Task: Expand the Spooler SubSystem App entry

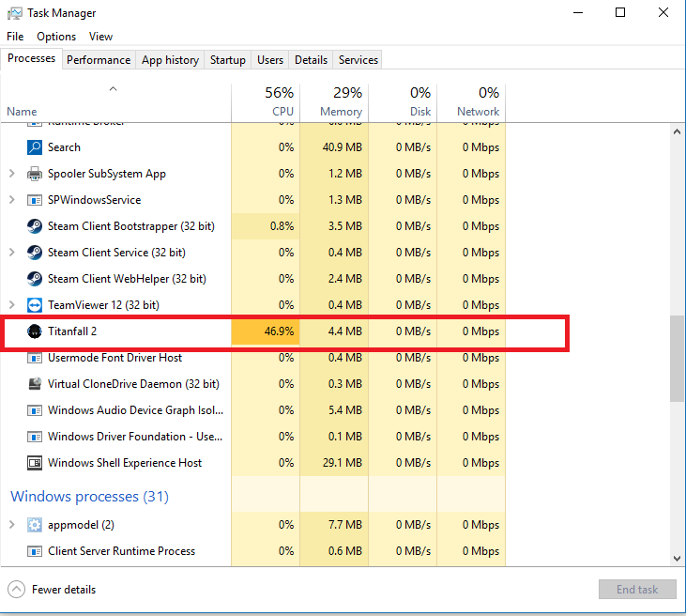Action: [x=11, y=174]
